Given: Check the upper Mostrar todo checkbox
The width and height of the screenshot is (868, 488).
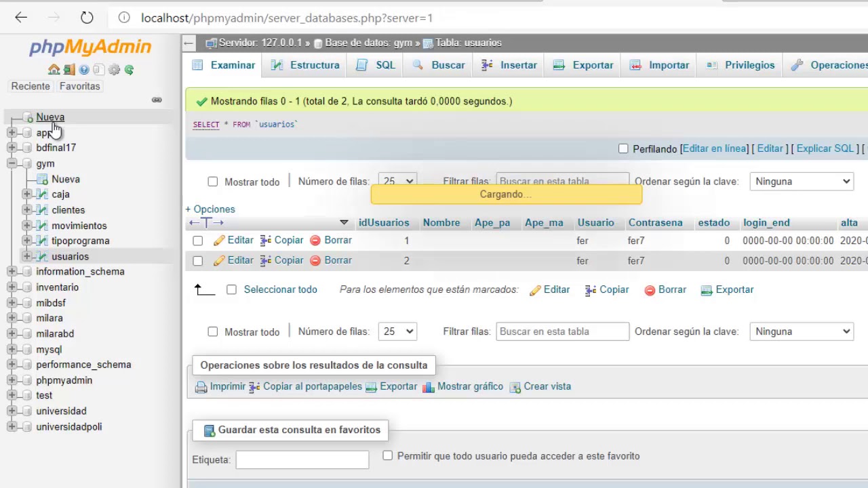Looking at the screenshot, I should (x=213, y=182).
